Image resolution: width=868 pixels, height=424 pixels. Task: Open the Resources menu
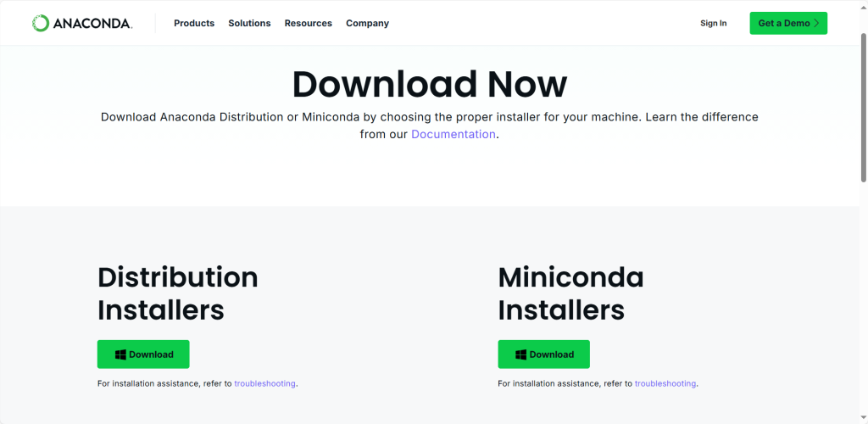pyautogui.click(x=308, y=23)
